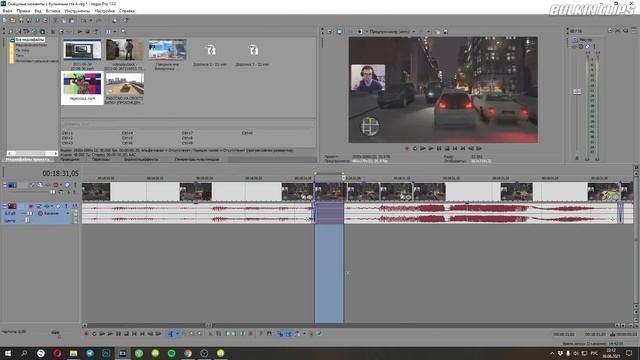Open Chrome from the Windows taskbar

coord(188,353)
